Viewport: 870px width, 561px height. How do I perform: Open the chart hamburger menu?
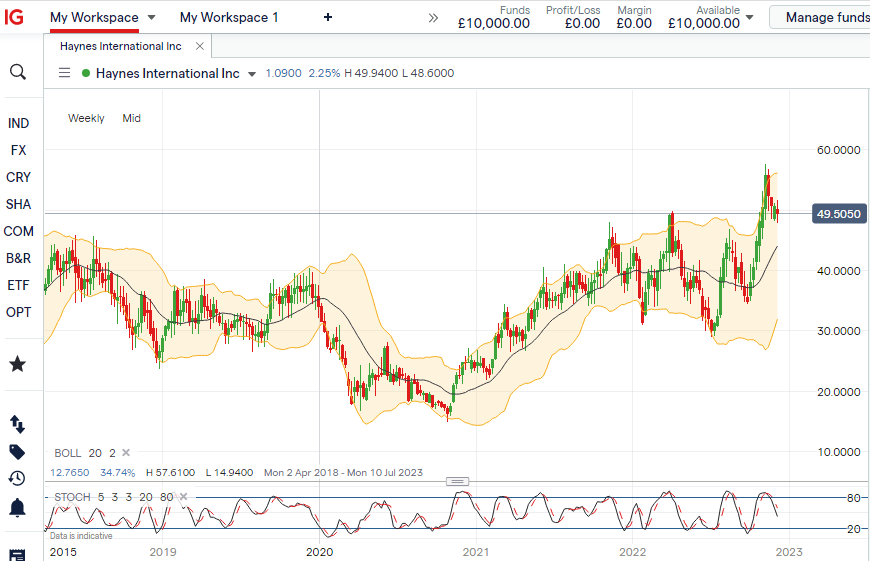point(64,73)
